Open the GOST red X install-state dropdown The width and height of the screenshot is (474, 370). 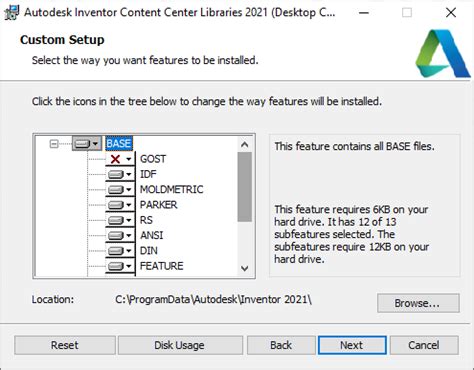click(120, 159)
